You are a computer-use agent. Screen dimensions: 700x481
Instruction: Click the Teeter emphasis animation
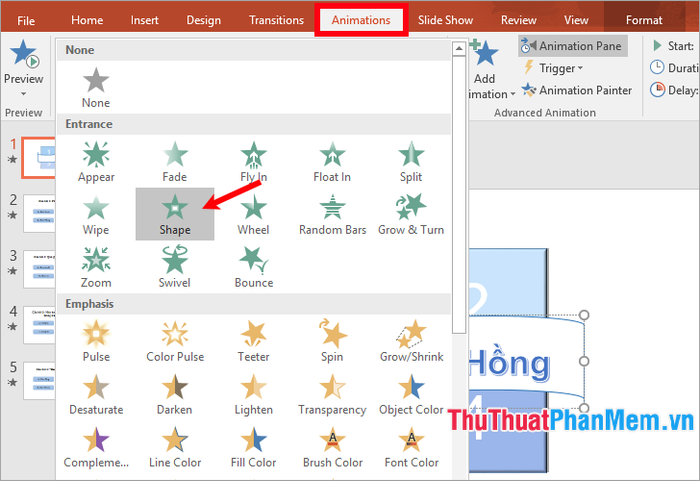click(x=253, y=339)
